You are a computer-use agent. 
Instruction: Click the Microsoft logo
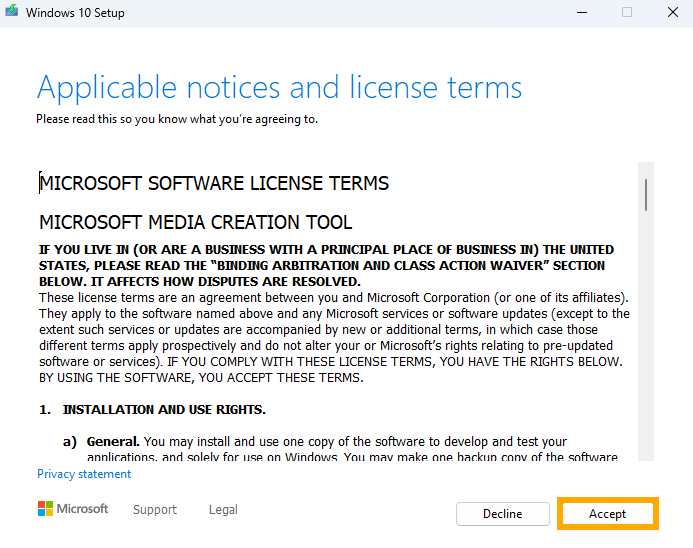pyautogui.click(x=73, y=509)
